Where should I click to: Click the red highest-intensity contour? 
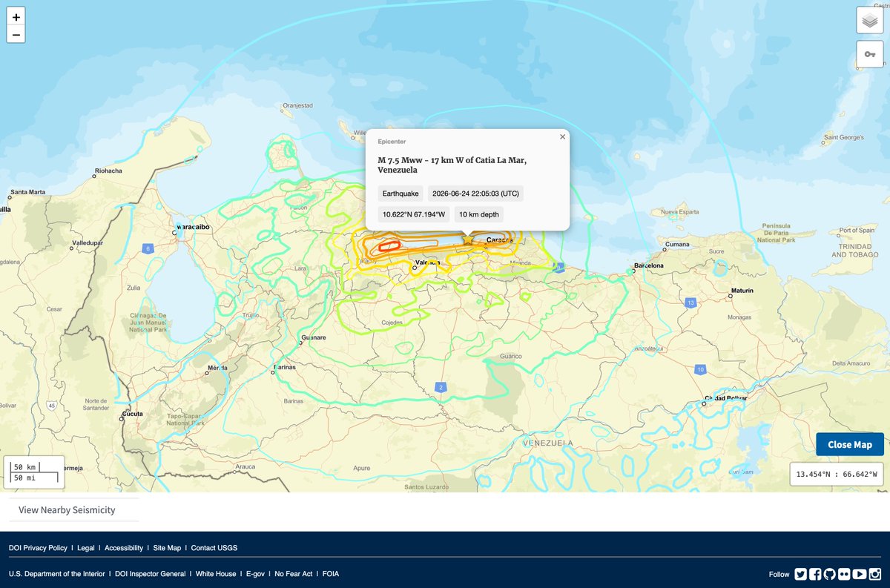click(x=389, y=248)
